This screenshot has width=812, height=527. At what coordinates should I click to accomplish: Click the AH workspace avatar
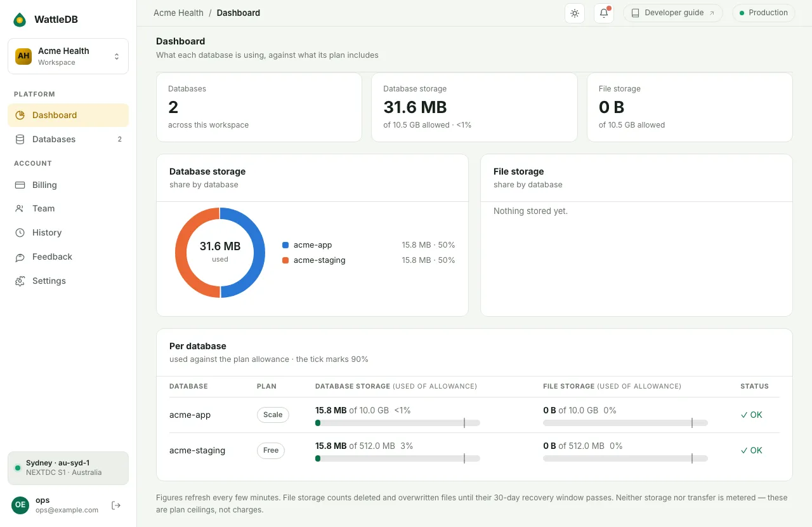[23, 56]
